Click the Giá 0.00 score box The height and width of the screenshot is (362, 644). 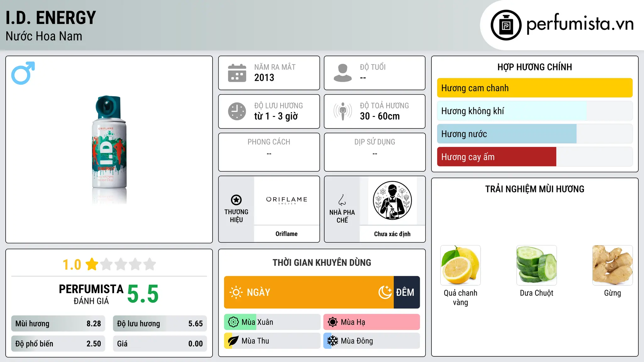[160, 344]
